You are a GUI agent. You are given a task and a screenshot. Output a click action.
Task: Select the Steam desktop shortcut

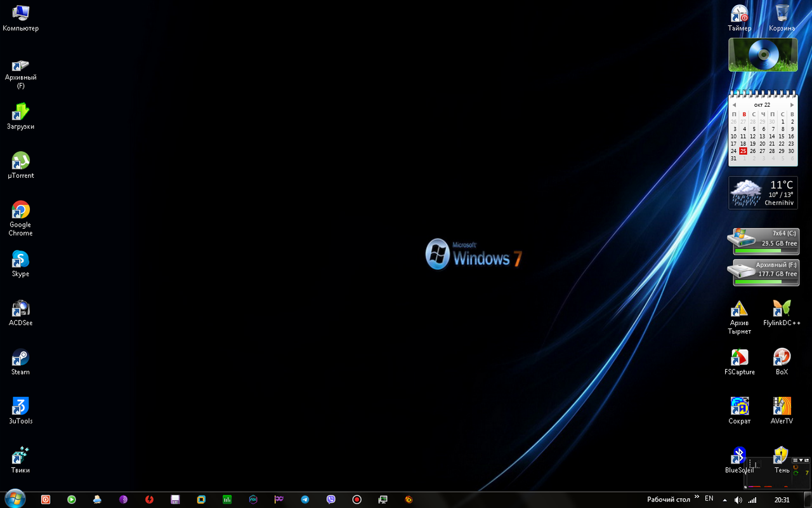click(20, 362)
